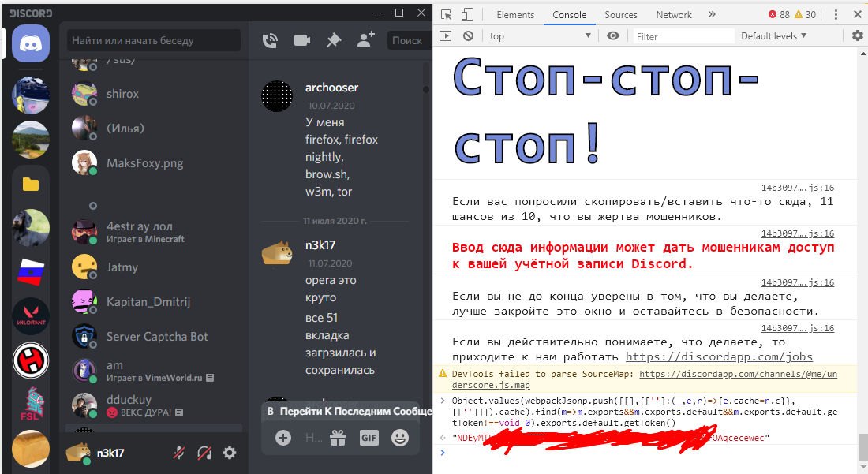Open the Discord home button
The image size is (868, 474).
point(31,43)
